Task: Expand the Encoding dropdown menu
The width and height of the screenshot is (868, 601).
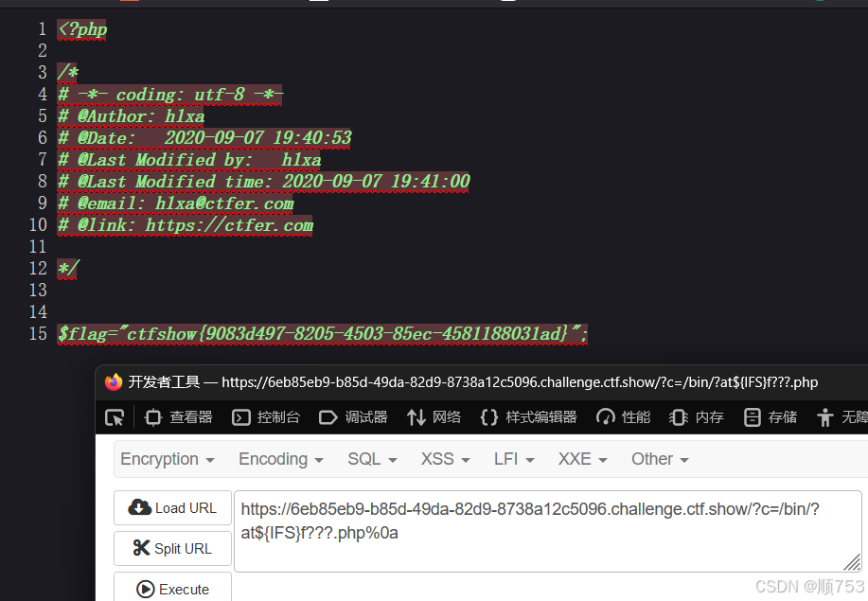Action: tap(281, 459)
